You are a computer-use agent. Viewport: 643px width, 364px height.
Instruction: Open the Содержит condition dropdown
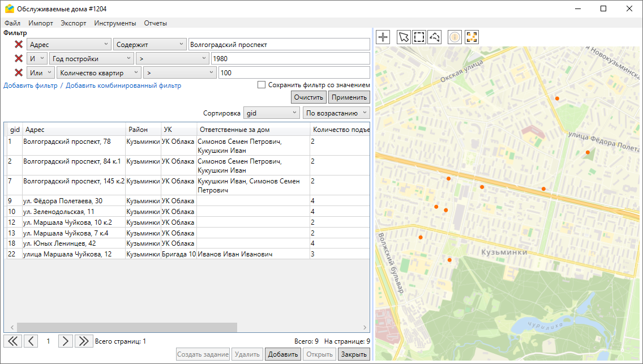click(149, 45)
